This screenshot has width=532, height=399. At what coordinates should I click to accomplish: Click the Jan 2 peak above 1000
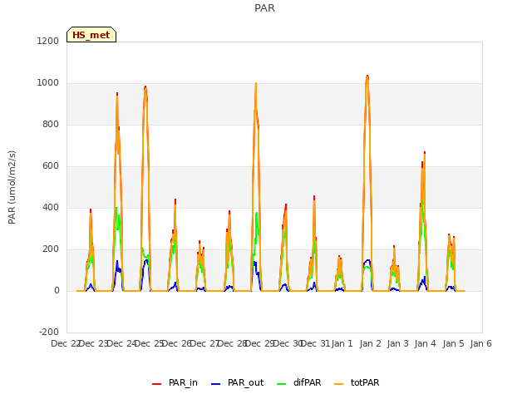click(x=367, y=76)
